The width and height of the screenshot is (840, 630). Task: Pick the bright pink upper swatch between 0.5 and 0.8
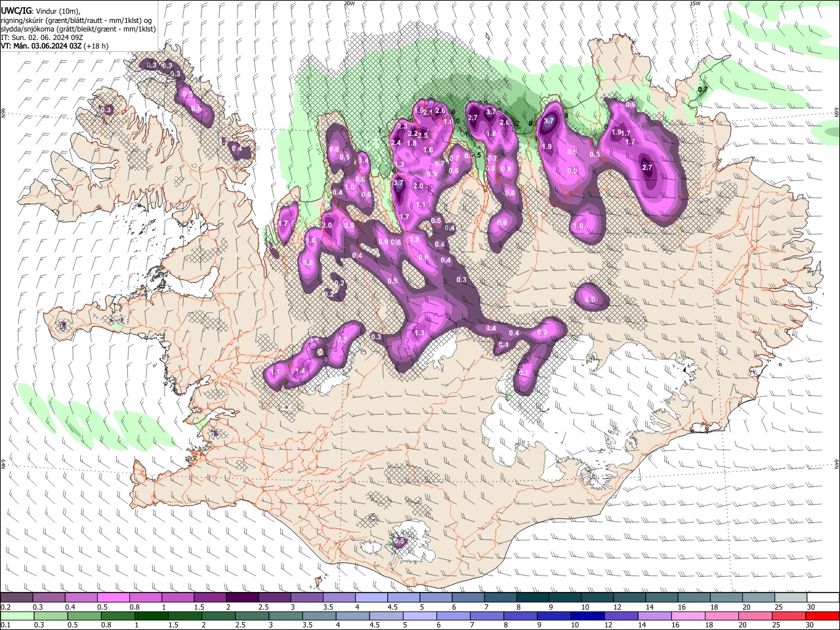(113, 598)
